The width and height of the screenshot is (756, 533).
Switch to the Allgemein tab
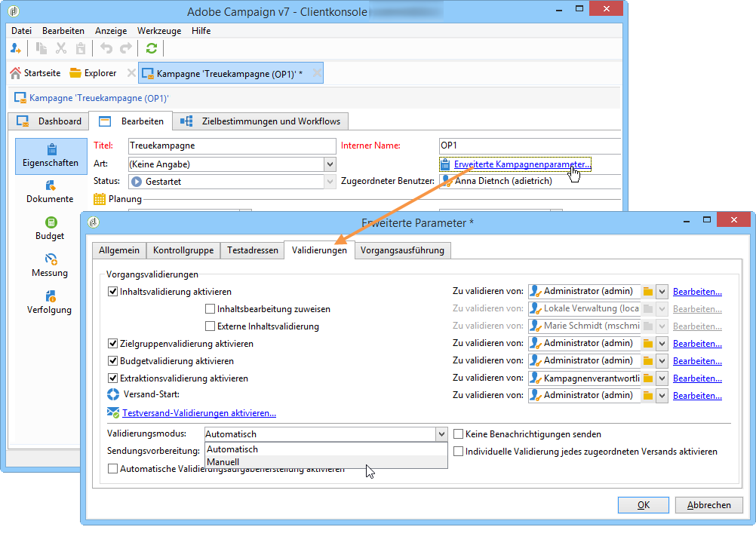(119, 250)
